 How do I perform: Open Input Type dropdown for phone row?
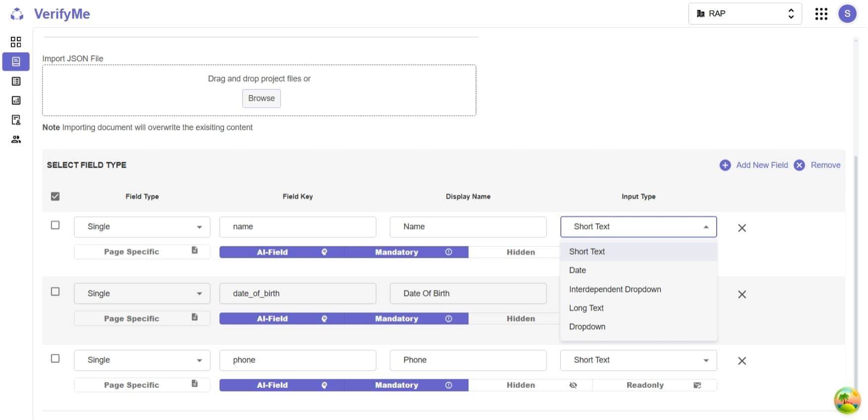click(639, 360)
